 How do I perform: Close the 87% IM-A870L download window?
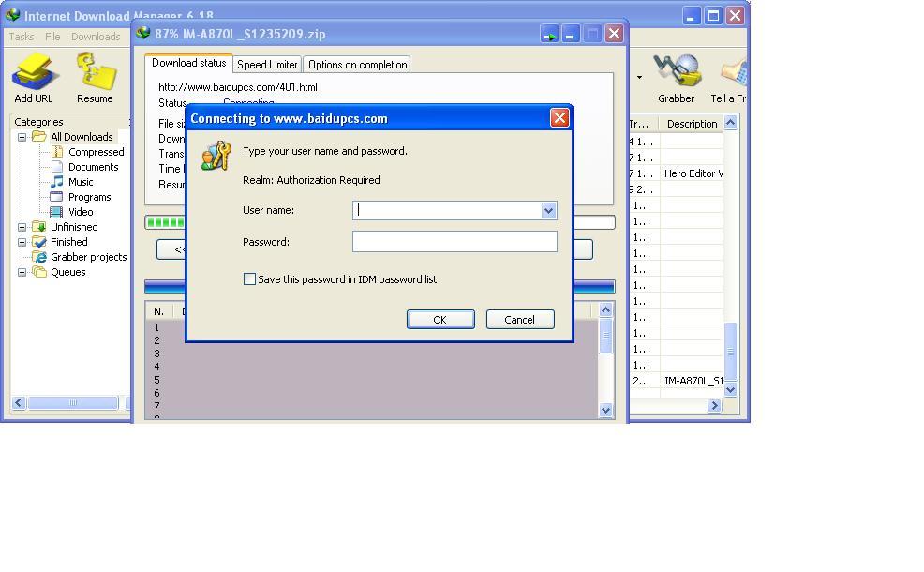614,34
